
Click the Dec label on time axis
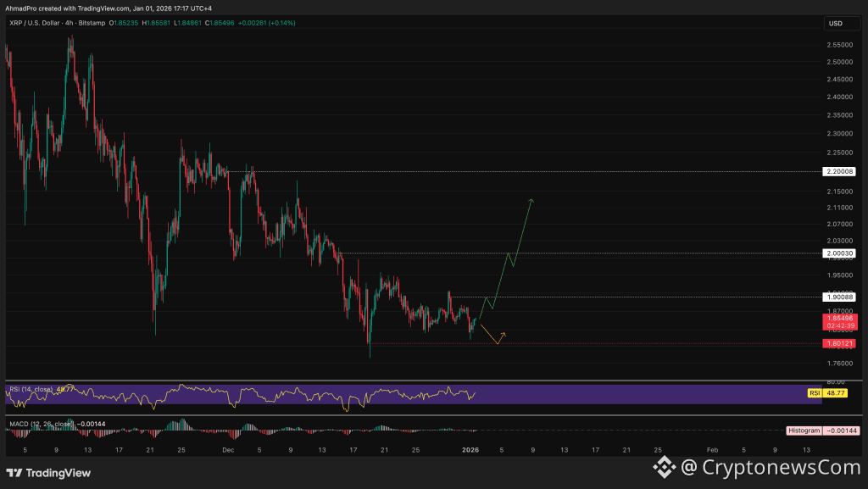pos(228,450)
